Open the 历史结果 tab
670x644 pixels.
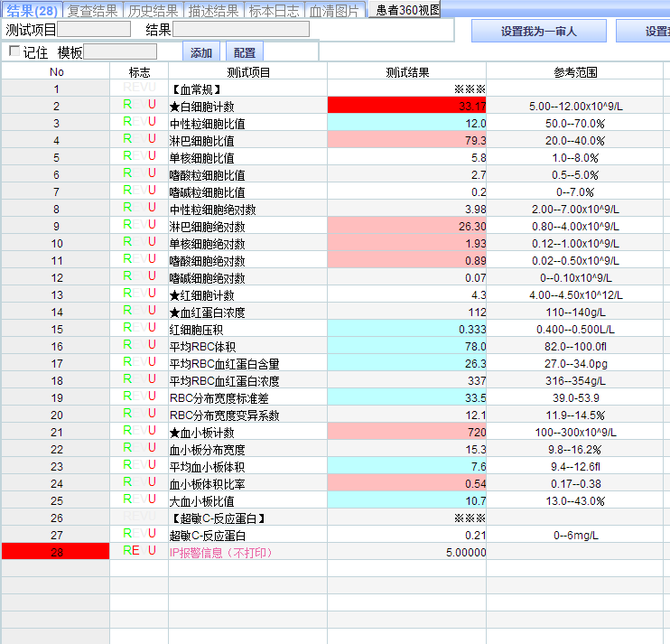pyautogui.click(x=153, y=11)
